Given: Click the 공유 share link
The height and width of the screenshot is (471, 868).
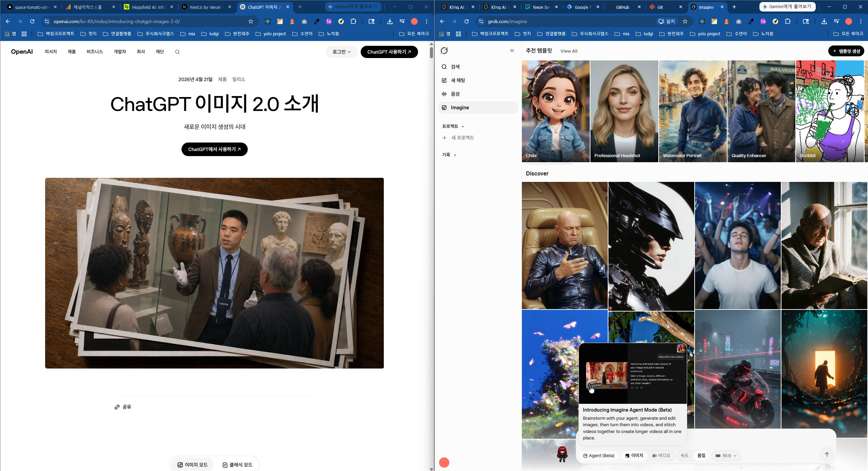Looking at the screenshot, I should coord(123,407).
